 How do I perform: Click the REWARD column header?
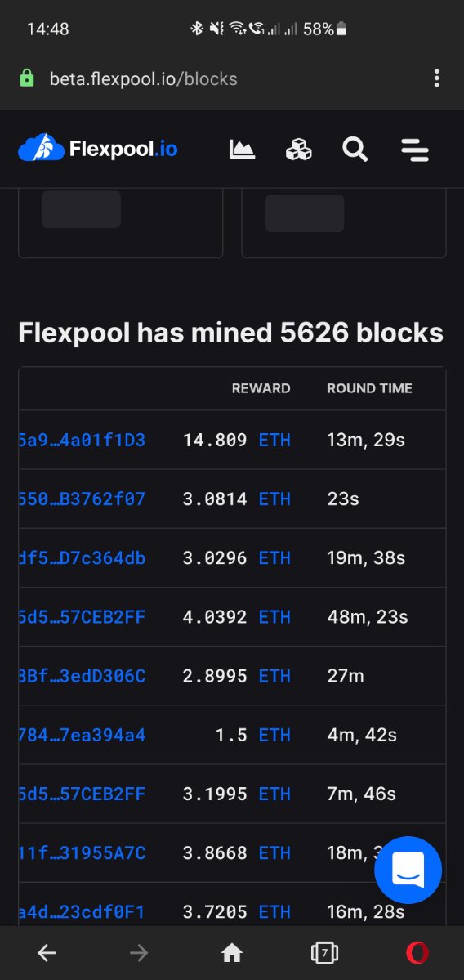(x=261, y=388)
